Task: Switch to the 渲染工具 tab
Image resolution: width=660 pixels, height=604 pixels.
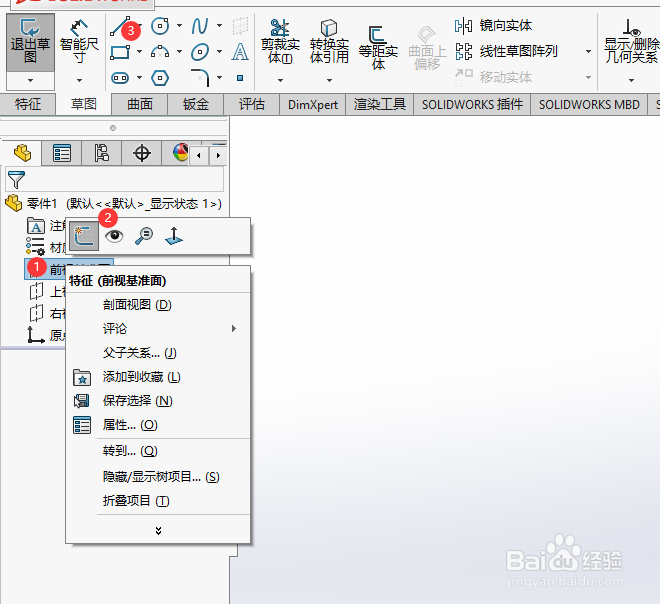Action: (x=380, y=104)
